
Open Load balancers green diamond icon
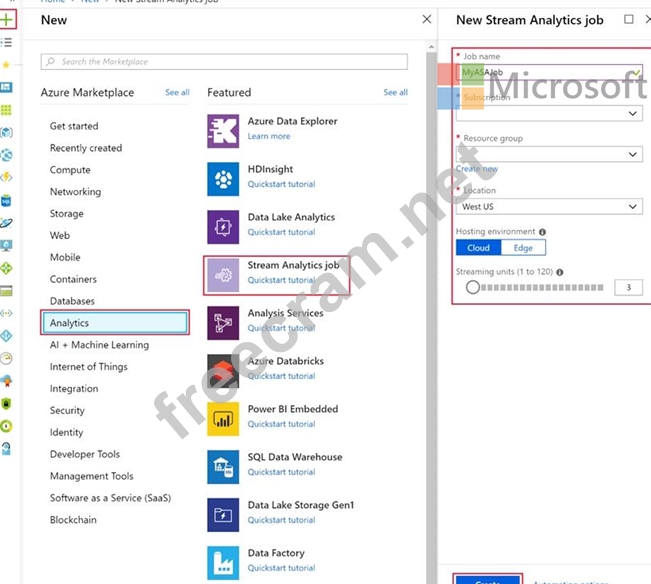pyautogui.click(x=6, y=268)
